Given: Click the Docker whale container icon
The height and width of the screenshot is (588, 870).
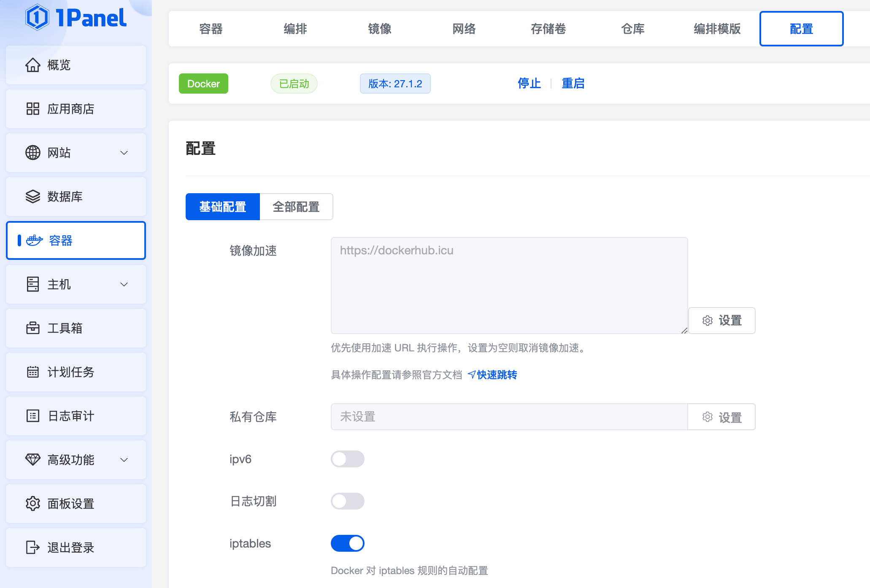Looking at the screenshot, I should coord(34,240).
